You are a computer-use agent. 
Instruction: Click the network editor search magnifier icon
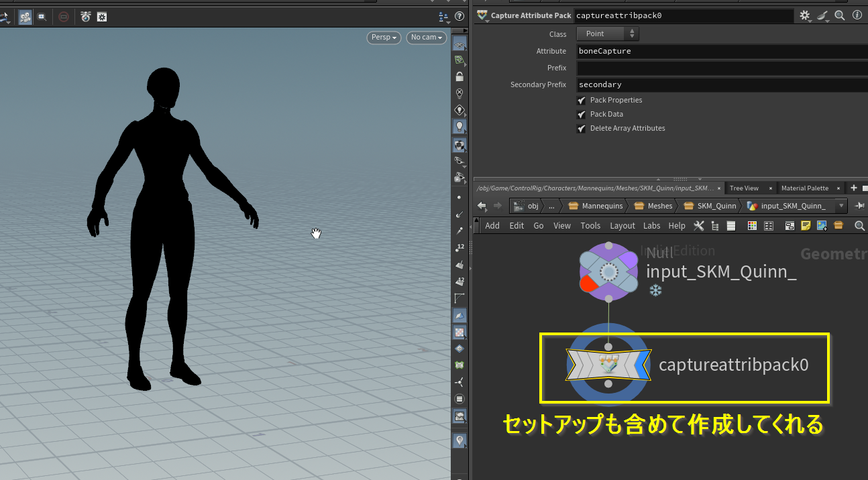click(x=859, y=226)
